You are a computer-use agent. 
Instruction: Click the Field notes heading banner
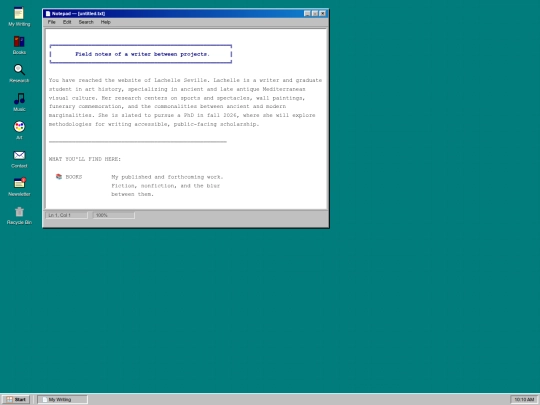[x=141, y=54]
